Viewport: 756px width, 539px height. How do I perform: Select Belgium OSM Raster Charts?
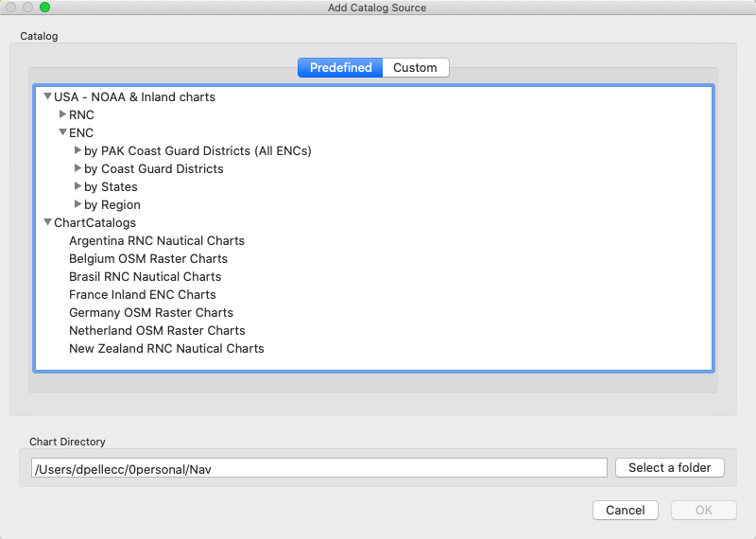[x=148, y=259]
